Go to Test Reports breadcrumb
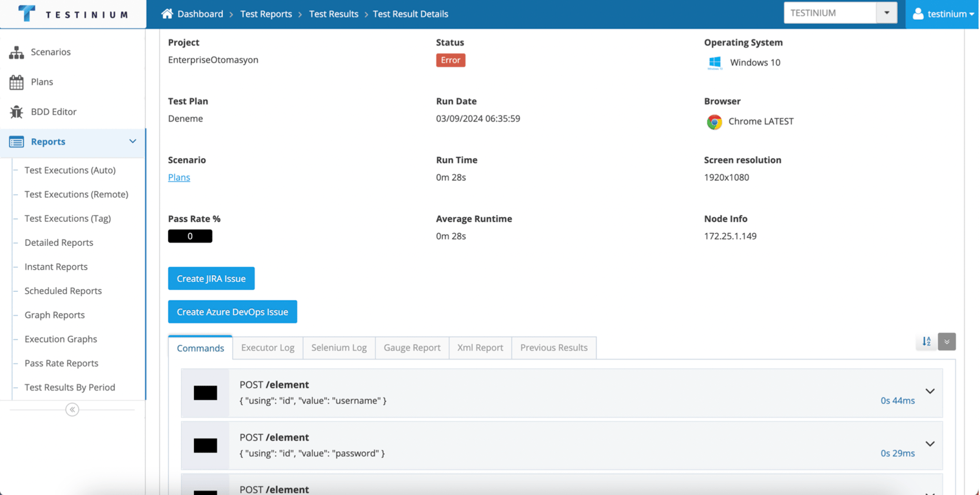Image resolution: width=980 pixels, height=495 pixels. click(266, 14)
